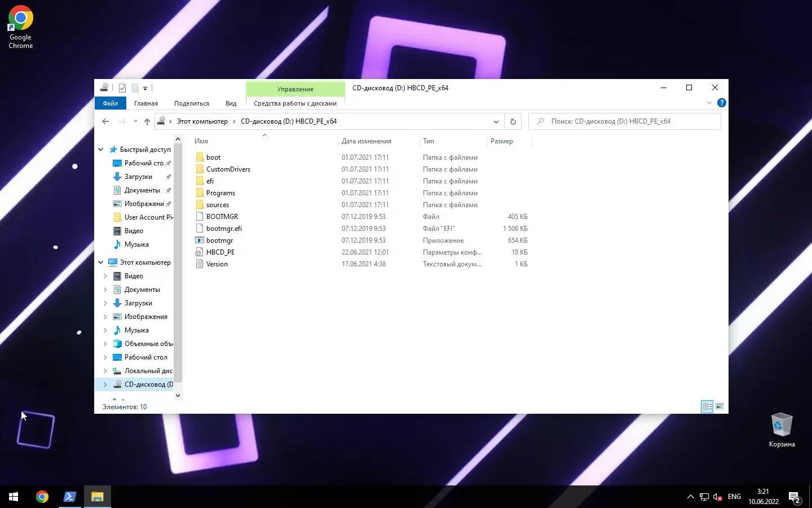Screen dimensions: 812x508
Task: Select Музыка in quick access
Action: tap(131, 244)
